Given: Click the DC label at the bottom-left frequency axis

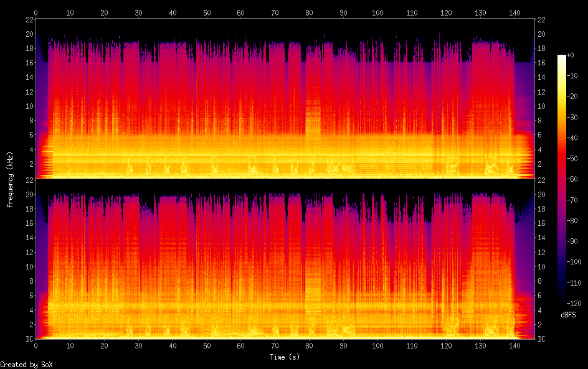Looking at the screenshot, I should tap(29, 339).
